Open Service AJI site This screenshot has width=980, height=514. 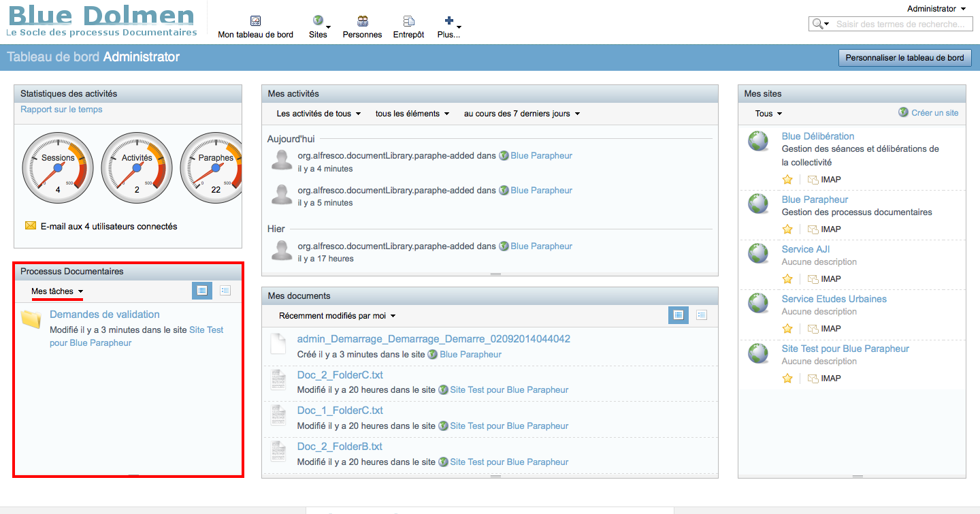[x=806, y=249]
